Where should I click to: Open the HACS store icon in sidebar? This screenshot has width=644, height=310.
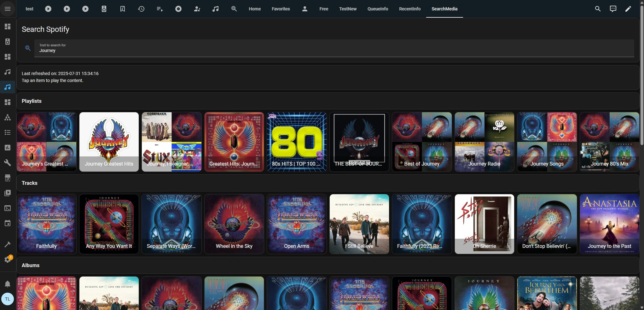pyautogui.click(x=8, y=178)
